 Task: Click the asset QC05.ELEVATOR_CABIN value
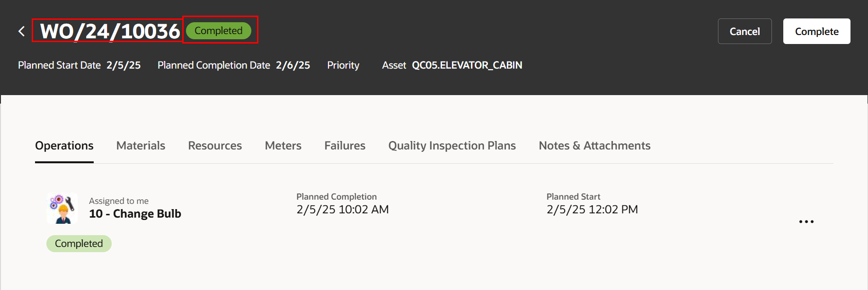467,65
